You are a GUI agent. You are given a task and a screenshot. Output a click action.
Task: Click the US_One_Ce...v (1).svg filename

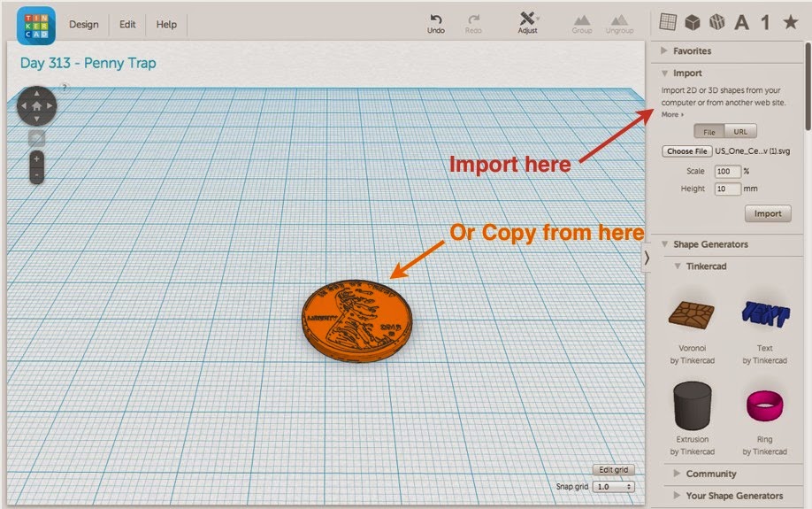point(753,151)
